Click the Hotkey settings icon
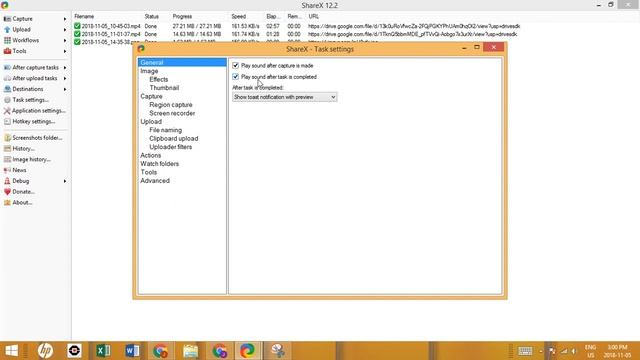This screenshot has width=640, height=360. coord(7,121)
